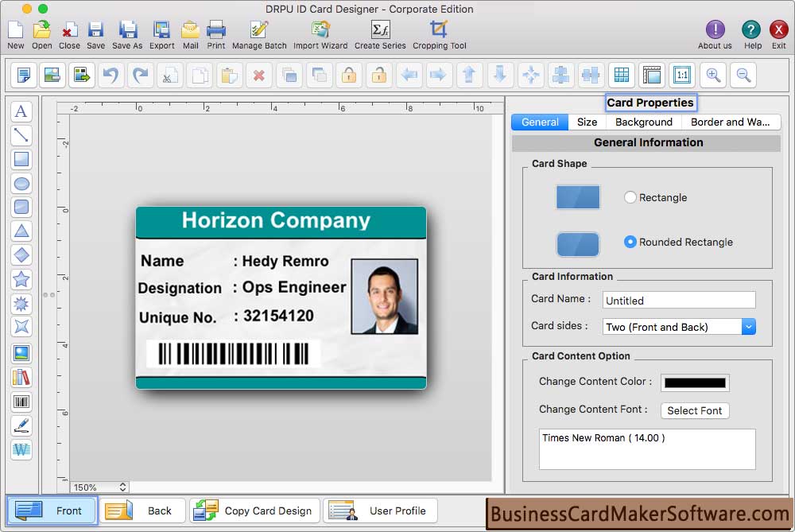
Task: Zoom out of the card canvas
Action: point(743,75)
